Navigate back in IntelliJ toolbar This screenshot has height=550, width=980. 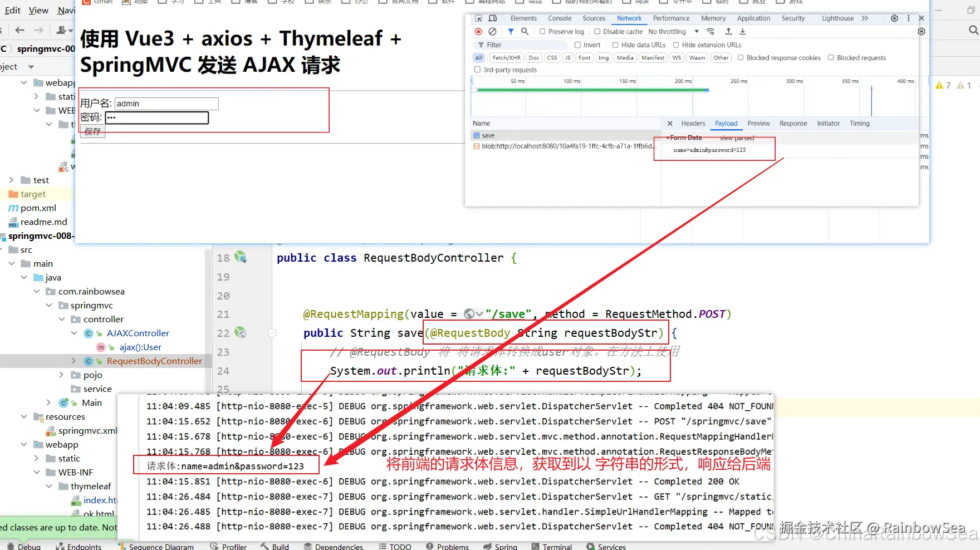20,30
